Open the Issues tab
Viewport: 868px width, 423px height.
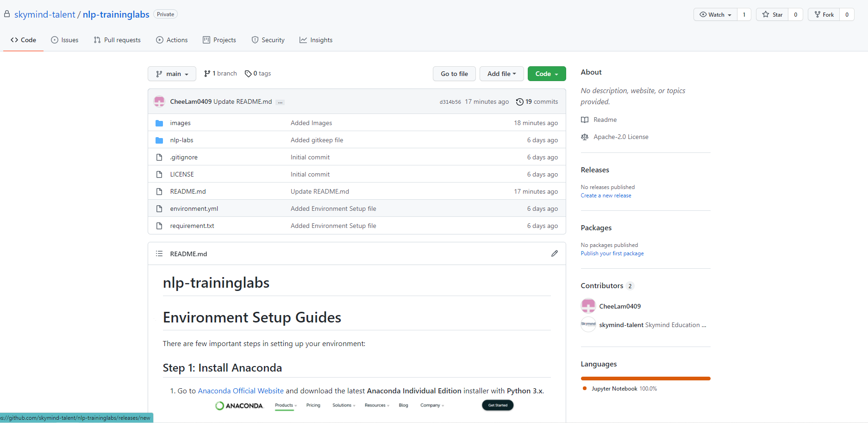click(65, 40)
